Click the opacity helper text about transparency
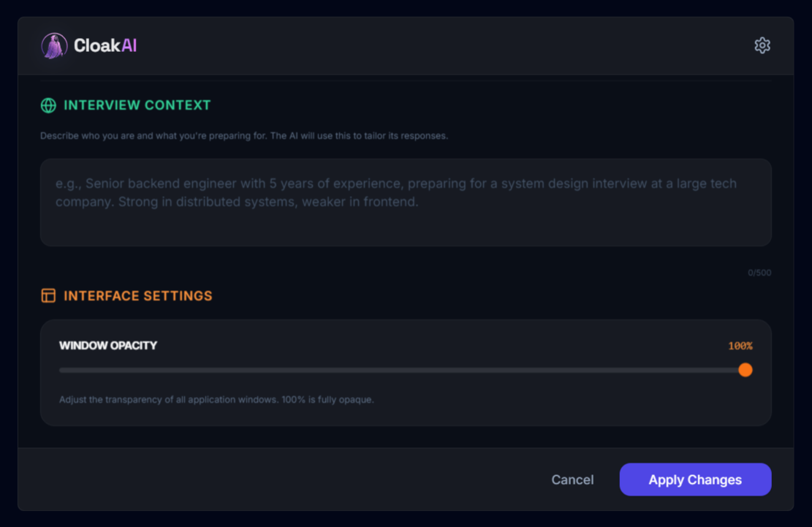812x527 pixels. (216, 400)
